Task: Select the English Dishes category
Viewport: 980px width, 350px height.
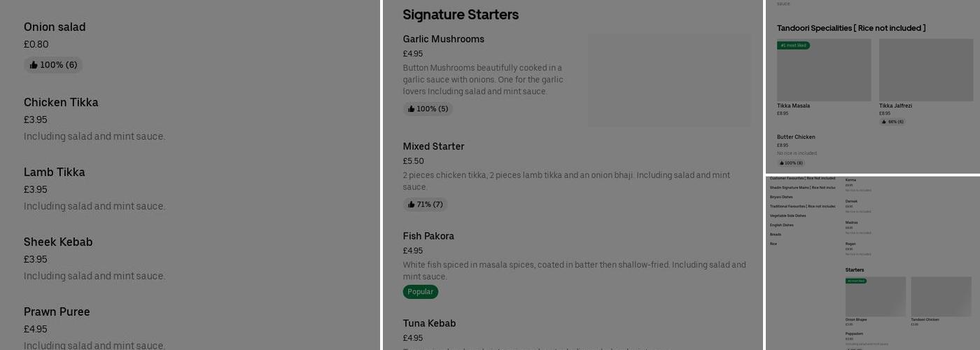Action: (781, 225)
